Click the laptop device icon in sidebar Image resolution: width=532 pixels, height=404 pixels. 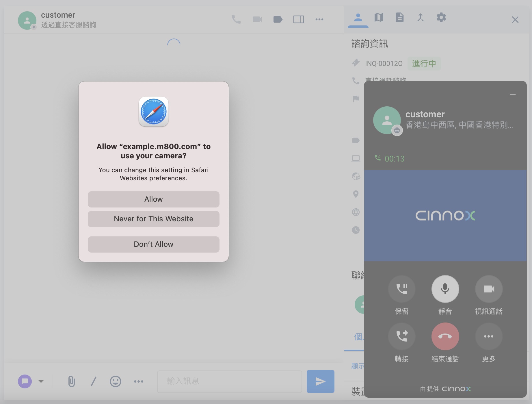[356, 158]
